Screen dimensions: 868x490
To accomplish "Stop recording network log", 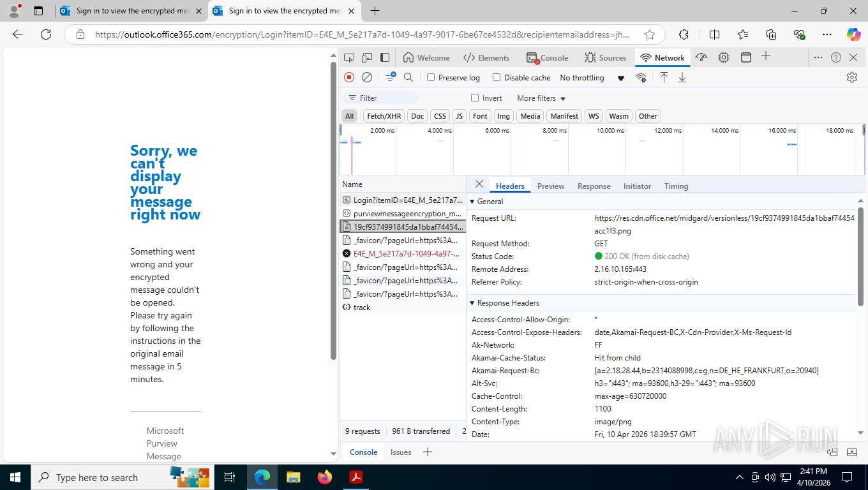I will click(349, 77).
